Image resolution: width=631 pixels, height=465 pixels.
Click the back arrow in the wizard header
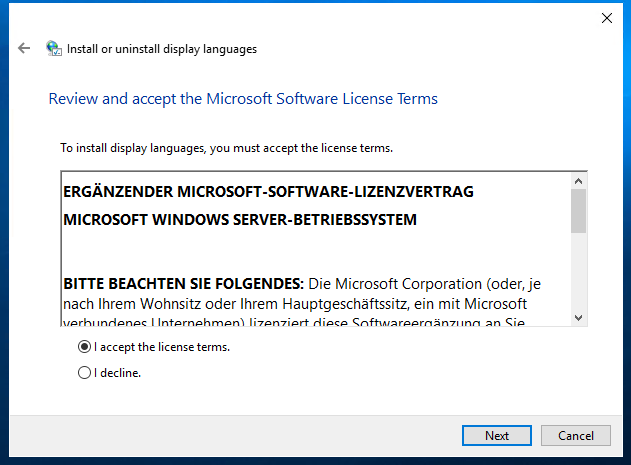click(x=24, y=48)
